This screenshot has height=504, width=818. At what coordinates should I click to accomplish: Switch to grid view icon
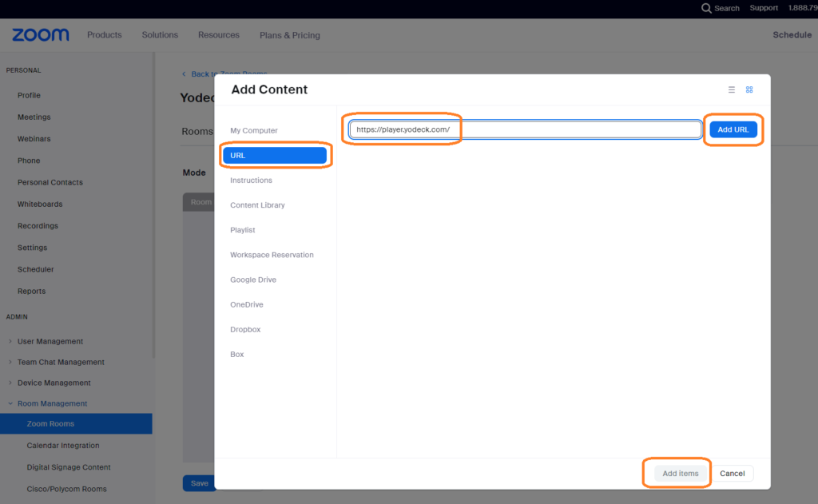pyautogui.click(x=749, y=90)
